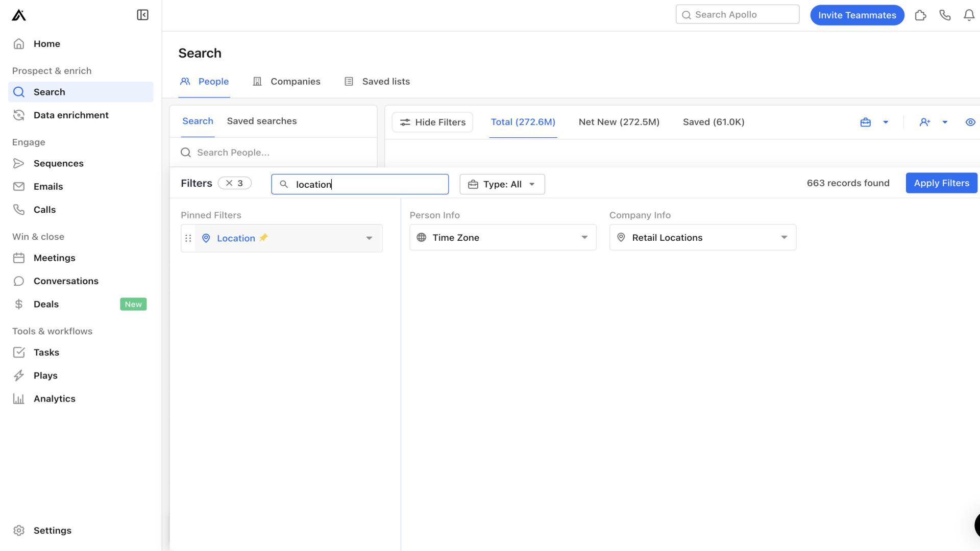Viewport: 980px width, 551px height.
Task: Expand the Type: All filter dropdown
Action: 501,184
